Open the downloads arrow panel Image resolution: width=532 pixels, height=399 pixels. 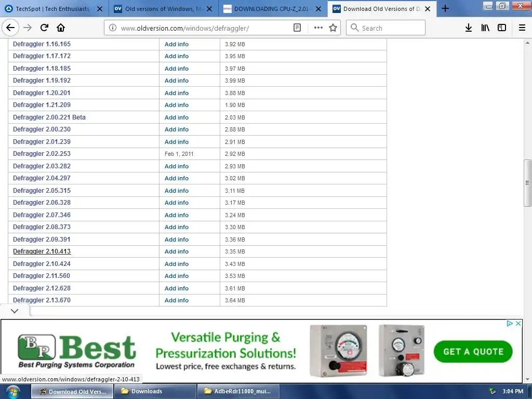coord(468,28)
